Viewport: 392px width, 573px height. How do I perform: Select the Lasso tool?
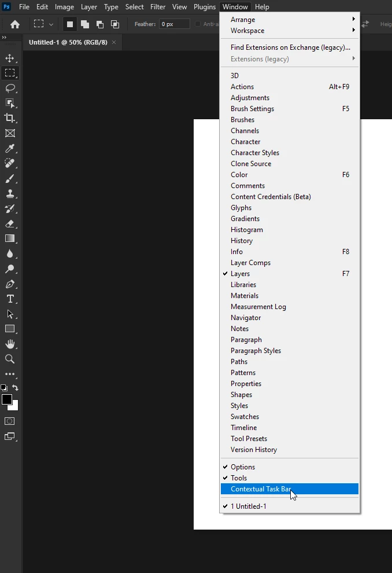click(10, 88)
